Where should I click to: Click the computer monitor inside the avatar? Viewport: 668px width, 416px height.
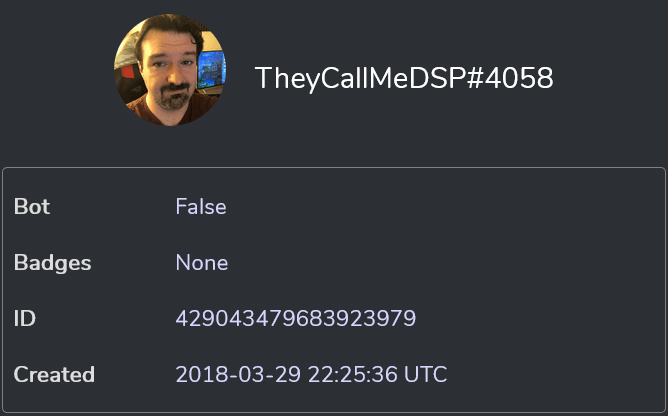pyautogui.click(x=211, y=69)
